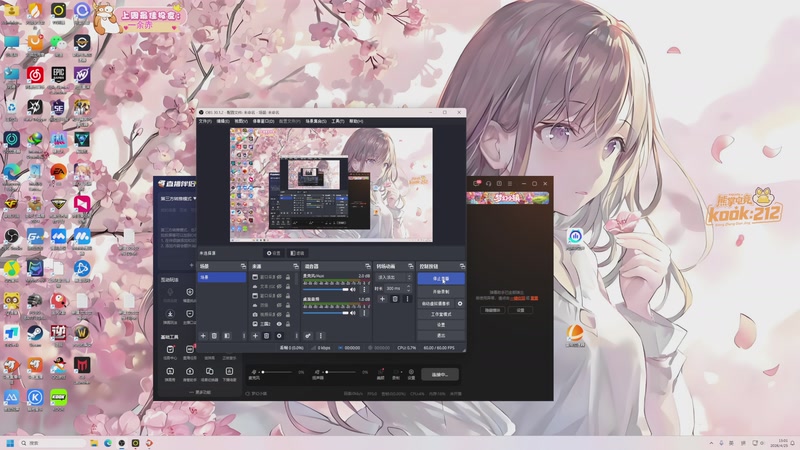The height and width of the screenshot is (450, 800).
Task: Open Settings from OBS Controls panel
Action: click(x=441, y=324)
